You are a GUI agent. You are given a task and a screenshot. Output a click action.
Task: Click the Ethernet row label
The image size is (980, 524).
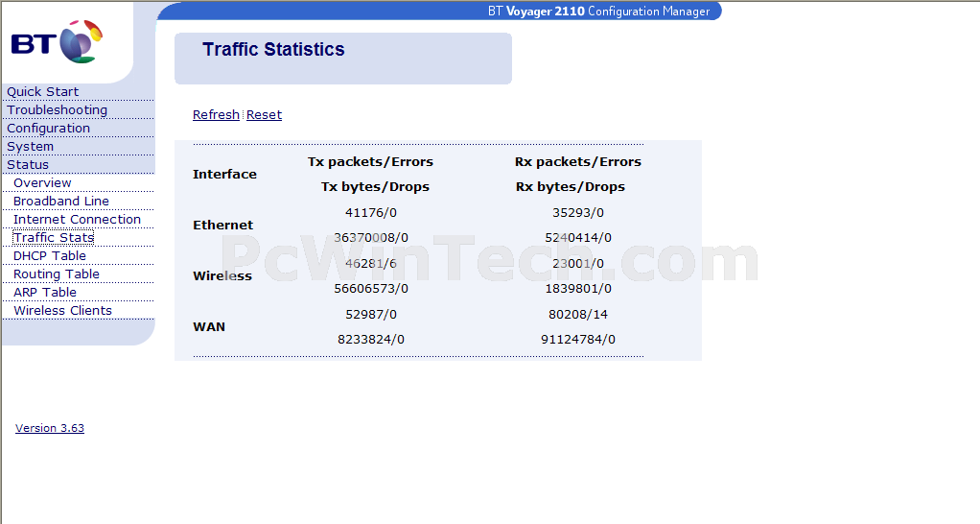223,226
